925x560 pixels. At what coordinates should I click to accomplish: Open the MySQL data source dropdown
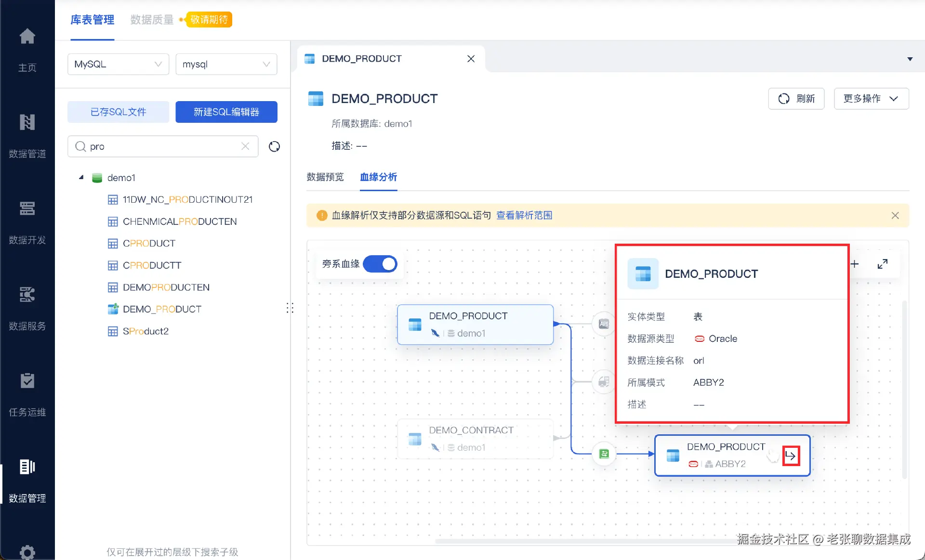click(x=118, y=64)
